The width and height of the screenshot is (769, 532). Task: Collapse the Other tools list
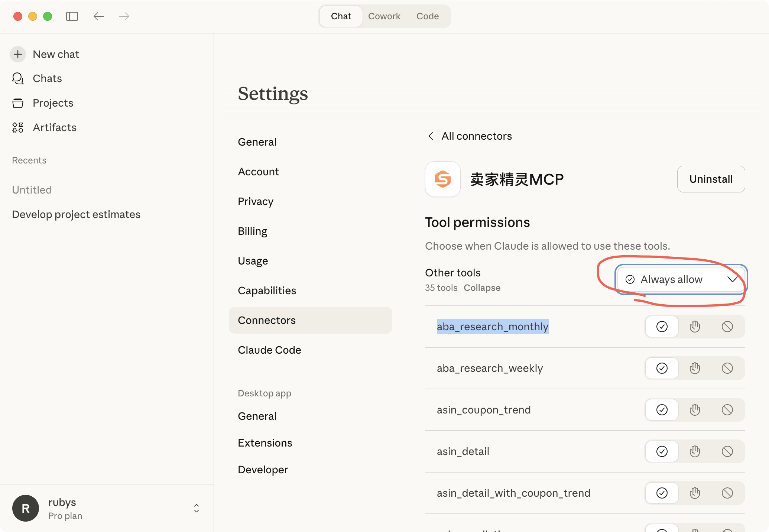point(482,288)
